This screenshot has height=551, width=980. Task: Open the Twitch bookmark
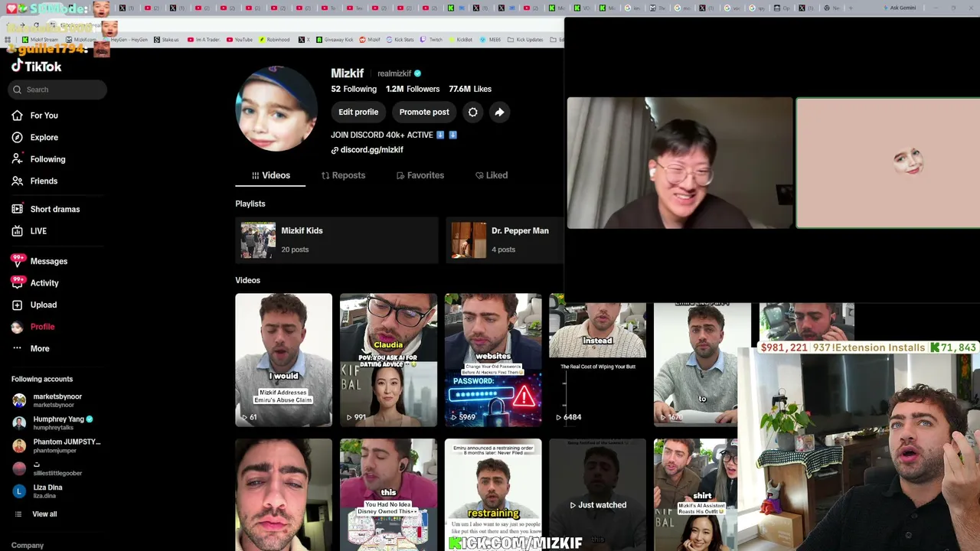(432, 40)
